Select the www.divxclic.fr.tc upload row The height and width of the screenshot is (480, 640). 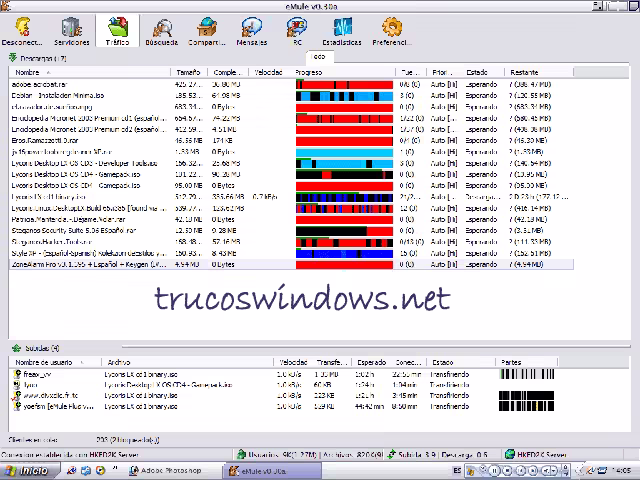tap(284, 396)
